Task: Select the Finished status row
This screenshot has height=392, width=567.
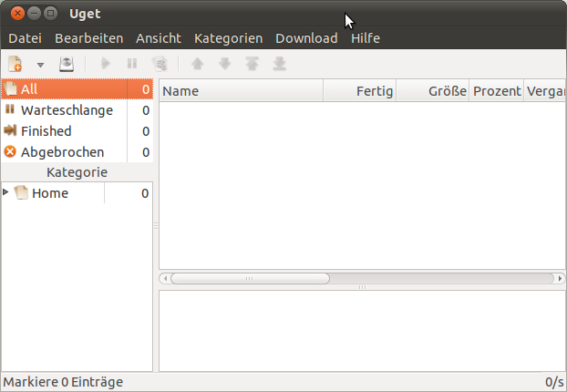Action: point(77,131)
